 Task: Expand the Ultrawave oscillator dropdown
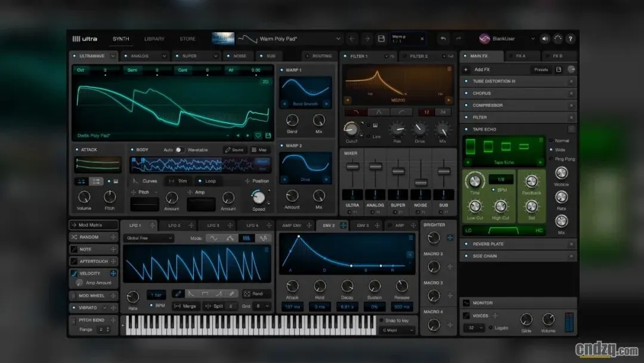pos(113,56)
